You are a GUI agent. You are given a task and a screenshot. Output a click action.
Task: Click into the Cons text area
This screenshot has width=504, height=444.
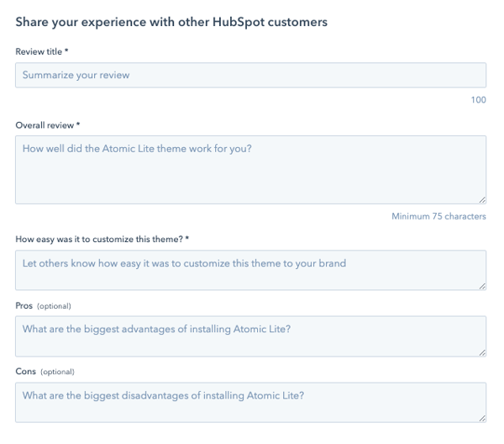(x=250, y=402)
